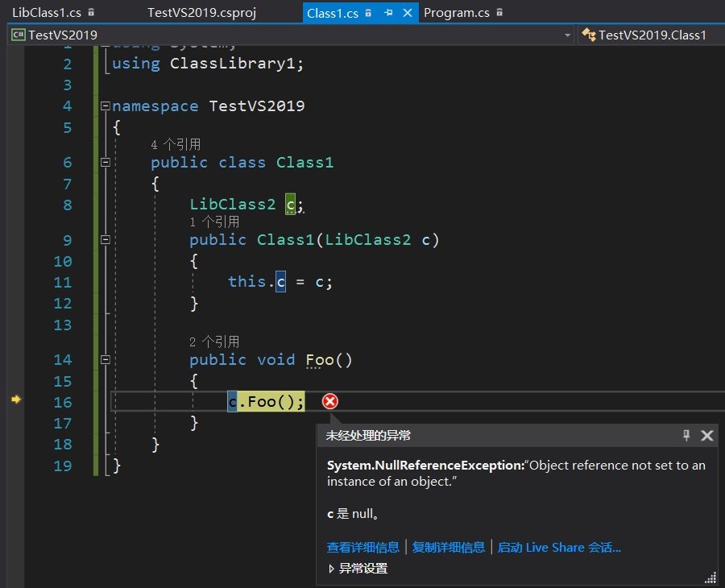This screenshot has width=725, height=588.
Task: Click the red exception error icon
Action: click(x=329, y=401)
